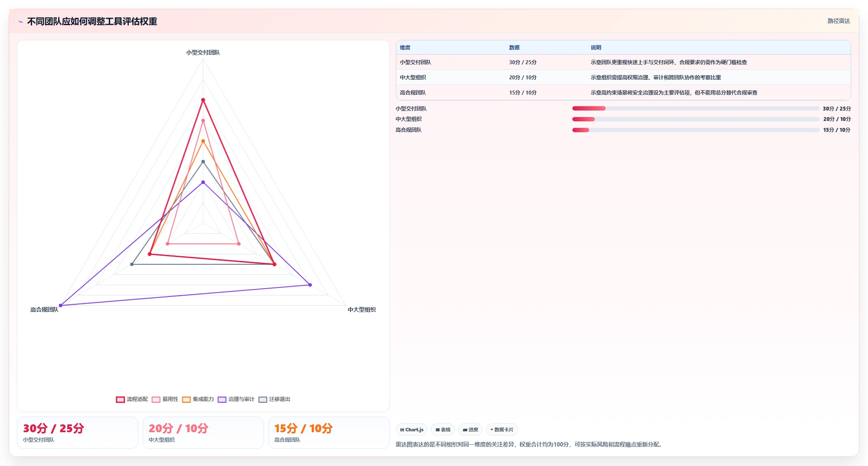Image resolution: width=868 pixels, height=466 pixels.
Task: Click the description starting 示意团队更重视快速上手
Action: 669,62
